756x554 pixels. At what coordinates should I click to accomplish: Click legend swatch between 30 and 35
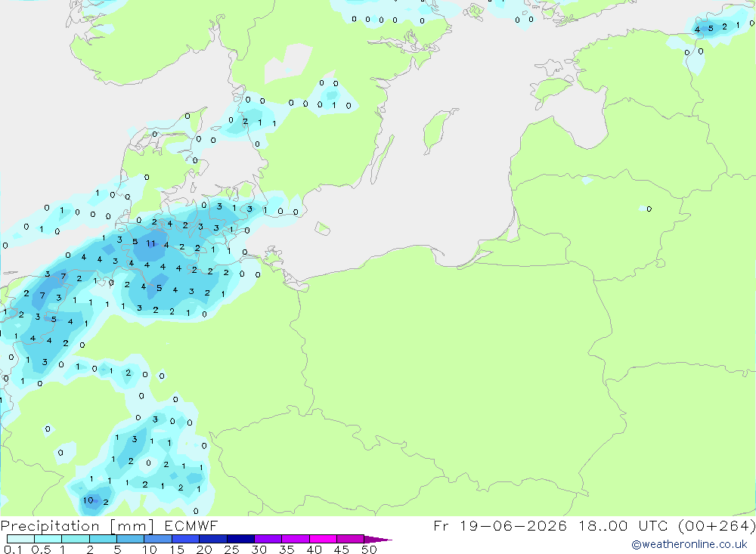(x=268, y=539)
